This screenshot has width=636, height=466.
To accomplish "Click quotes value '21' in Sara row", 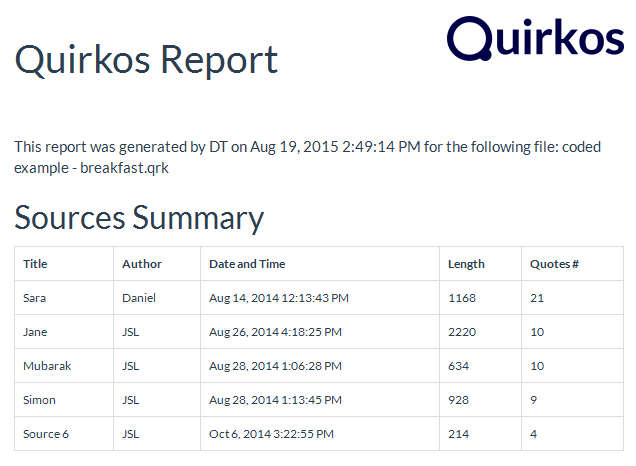I will (537, 298).
